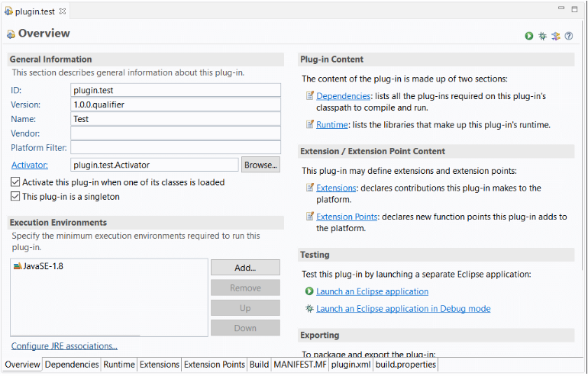Click the icon beside the Extensions link

pyautogui.click(x=310, y=188)
